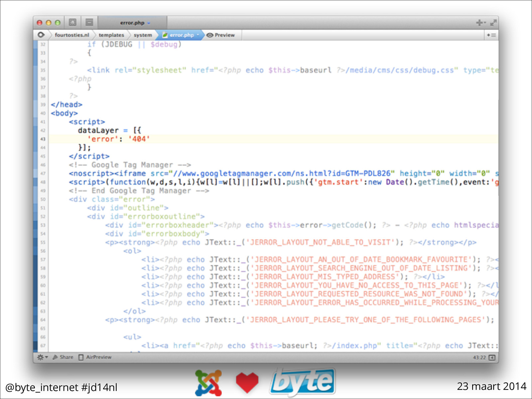
Task: Click the byte logo on the slide
Action: [302, 382]
